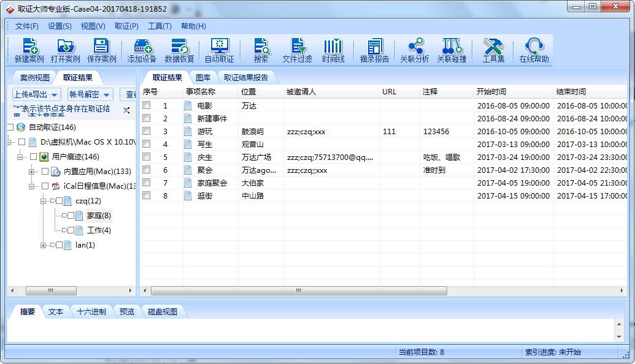
Task: Expand the 帐号解密 dropdown menu
Action: 90,94
